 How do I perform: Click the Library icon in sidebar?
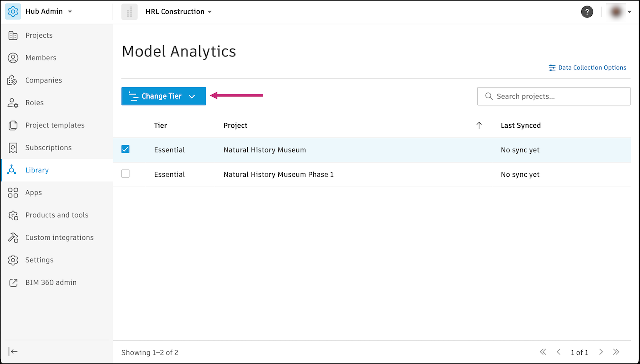12,170
